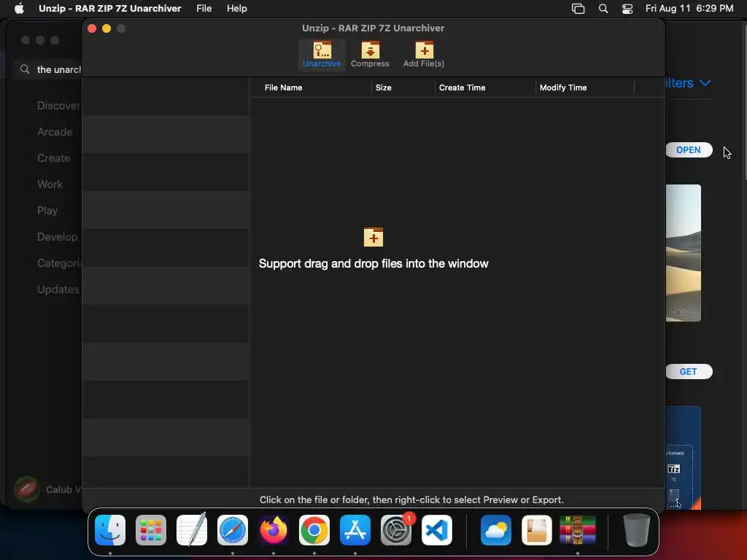Expand the Filters dropdown in App Store
Image resolution: width=747 pixels, height=560 pixels.
point(688,83)
